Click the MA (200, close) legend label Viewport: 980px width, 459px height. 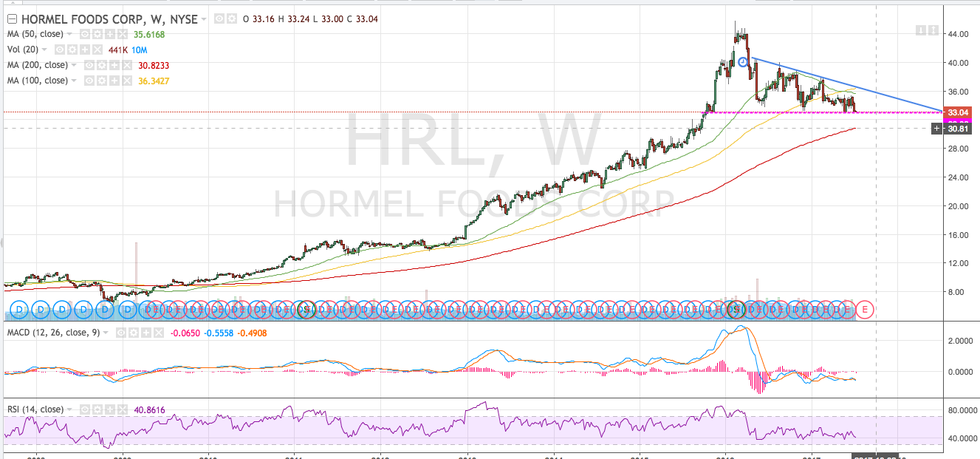pyautogui.click(x=38, y=65)
